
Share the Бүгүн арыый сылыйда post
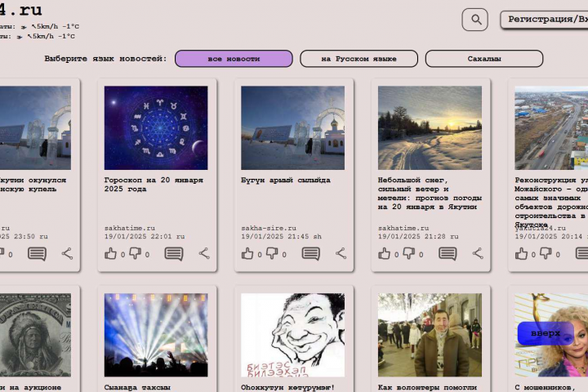point(341,254)
